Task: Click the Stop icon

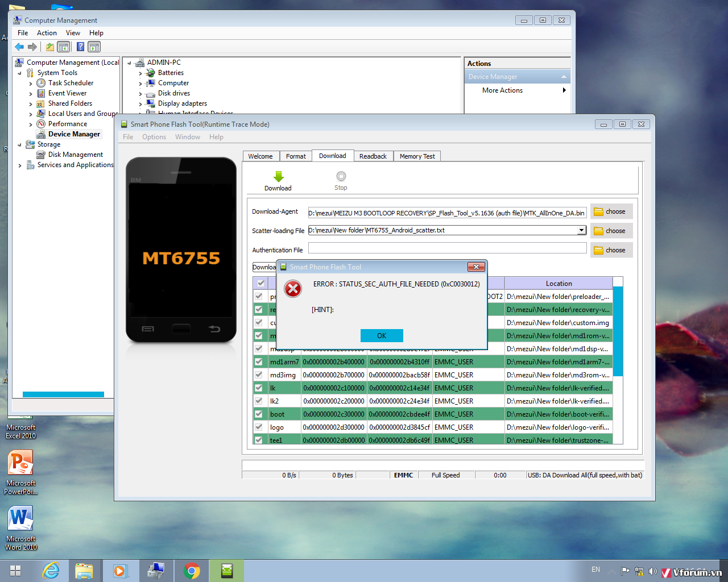Action: [x=341, y=176]
